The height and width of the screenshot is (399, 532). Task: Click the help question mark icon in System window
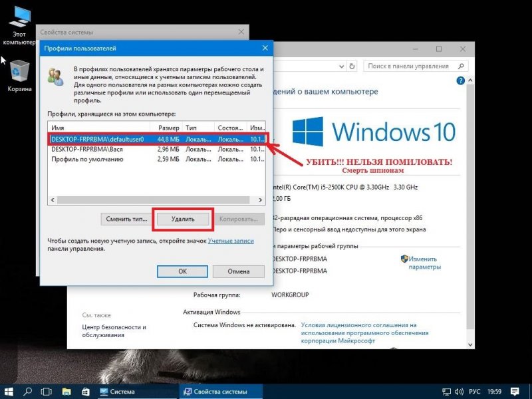click(460, 80)
